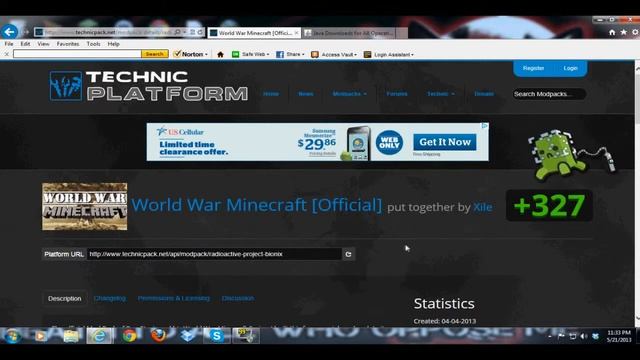Open the Permissions & Licensing tab
Image resolution: width=640 pixels, height=360 pixels.
[173, 298]
